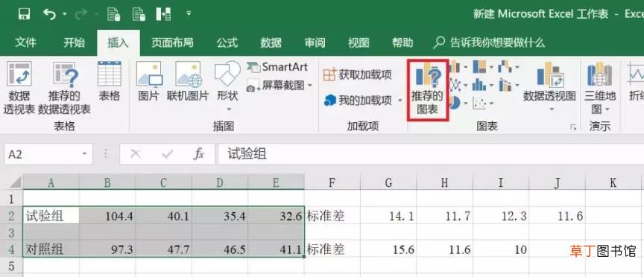Open 推荐的图表 recommended charts
644x277 pixels.
[428, 89]
